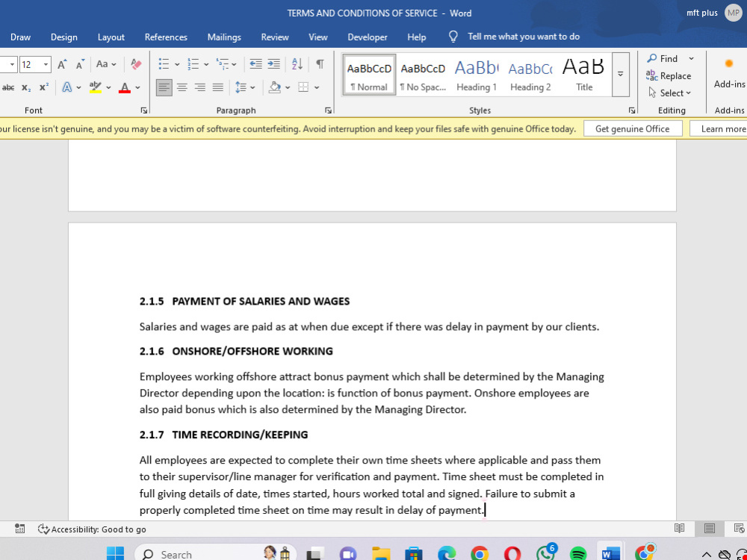Check Accessibility: Good to go status
The image size is (747, 560).
pyautogui.click(x=92, y=529)
